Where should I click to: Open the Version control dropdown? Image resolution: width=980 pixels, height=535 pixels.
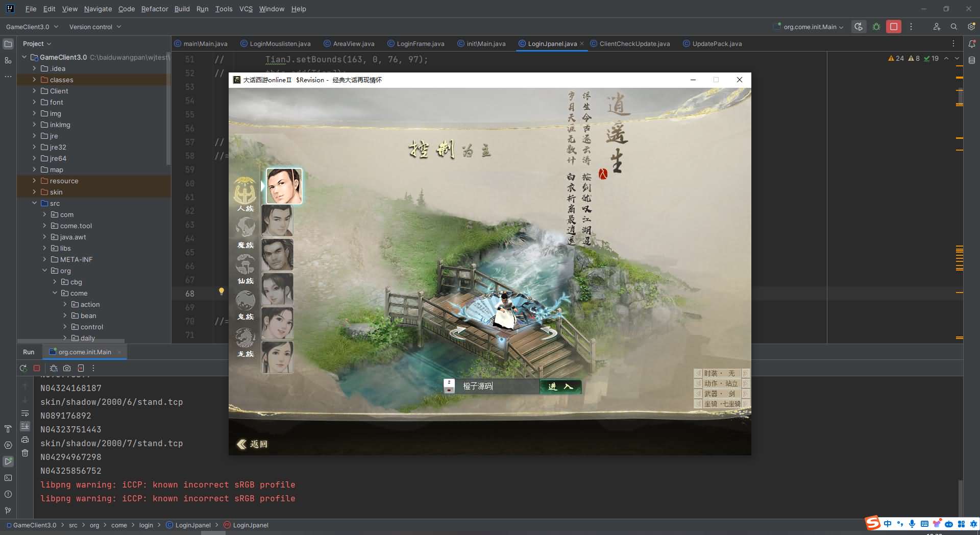[x=95, y=27]
